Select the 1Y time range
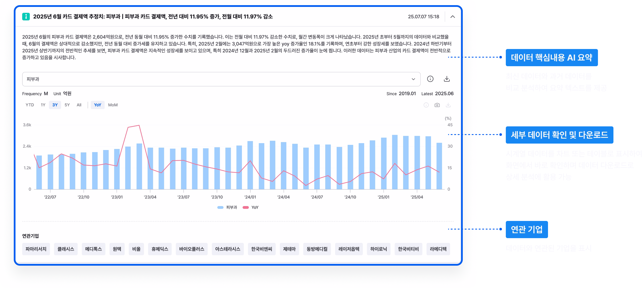Screen dimensions: 644x288 [43, 105]
